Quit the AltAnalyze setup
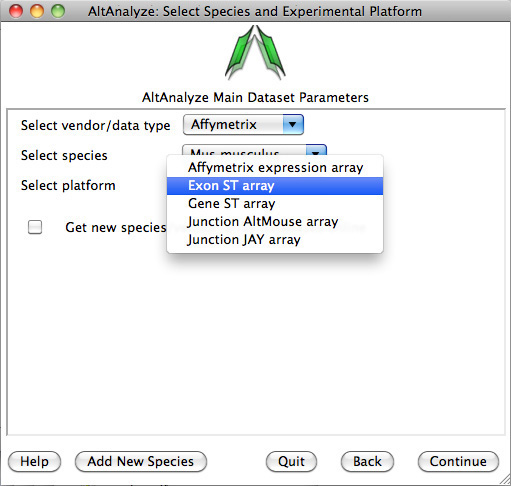Screen dimensions: 511x486 pos(291,462)
